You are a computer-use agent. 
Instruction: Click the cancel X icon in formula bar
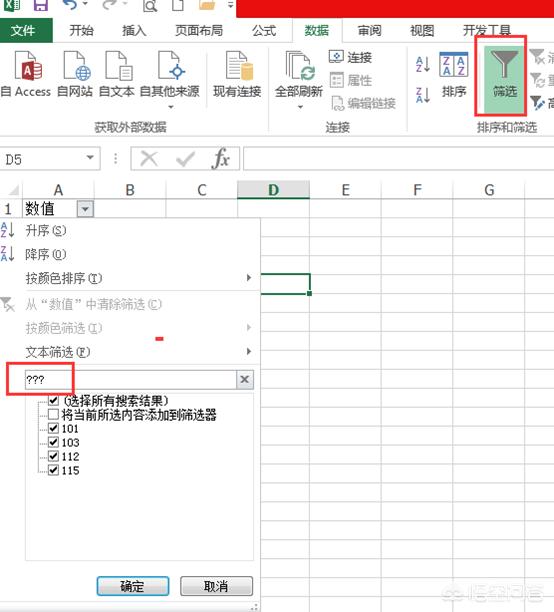pos(149,159)
